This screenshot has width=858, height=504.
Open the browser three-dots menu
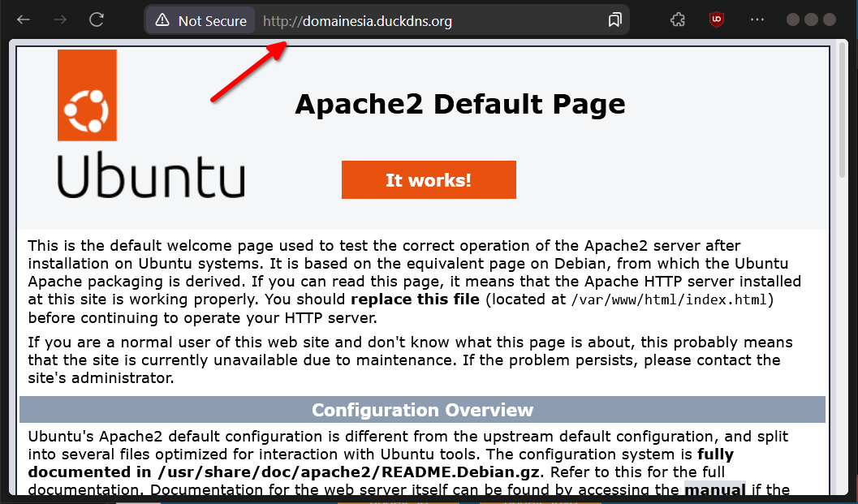tap(757, 20)
